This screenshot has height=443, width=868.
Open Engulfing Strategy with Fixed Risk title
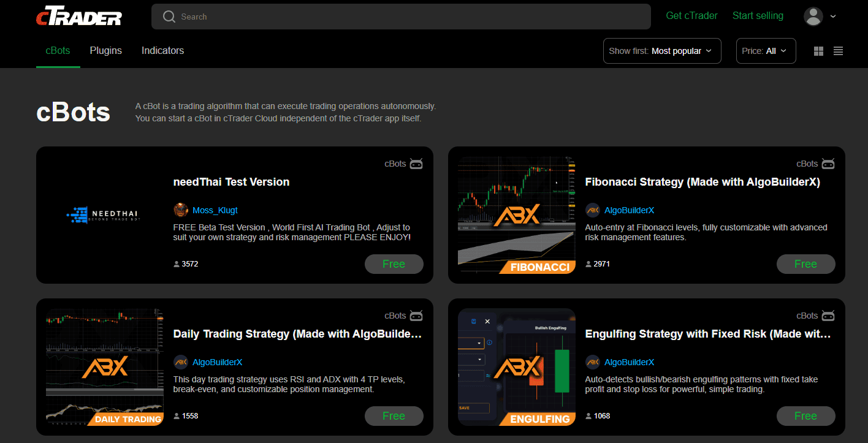click(x=708, y=334)
